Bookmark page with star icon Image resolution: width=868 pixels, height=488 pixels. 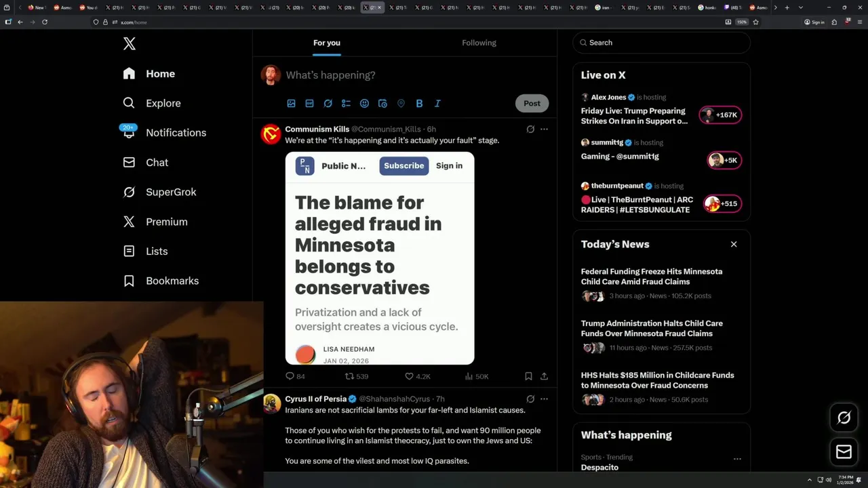755,22
